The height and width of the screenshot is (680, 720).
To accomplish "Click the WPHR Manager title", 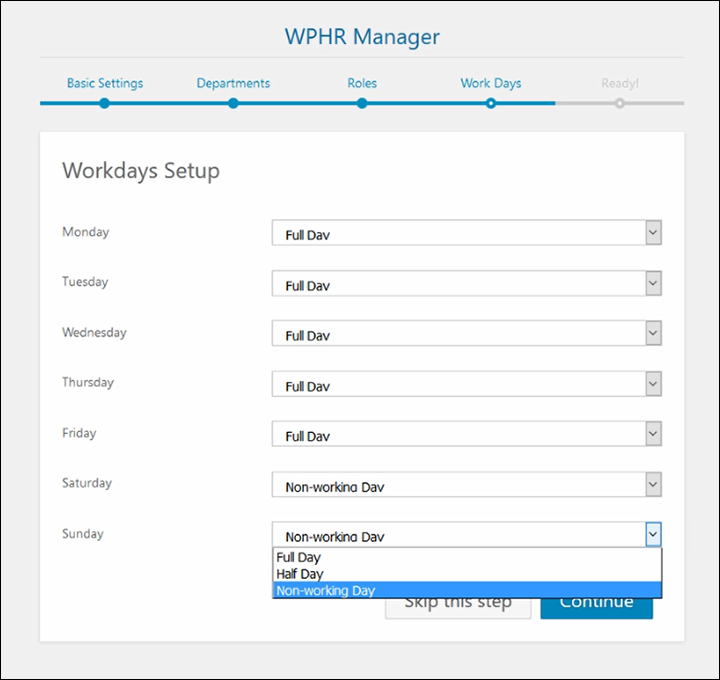I will (x=362, y=37).
